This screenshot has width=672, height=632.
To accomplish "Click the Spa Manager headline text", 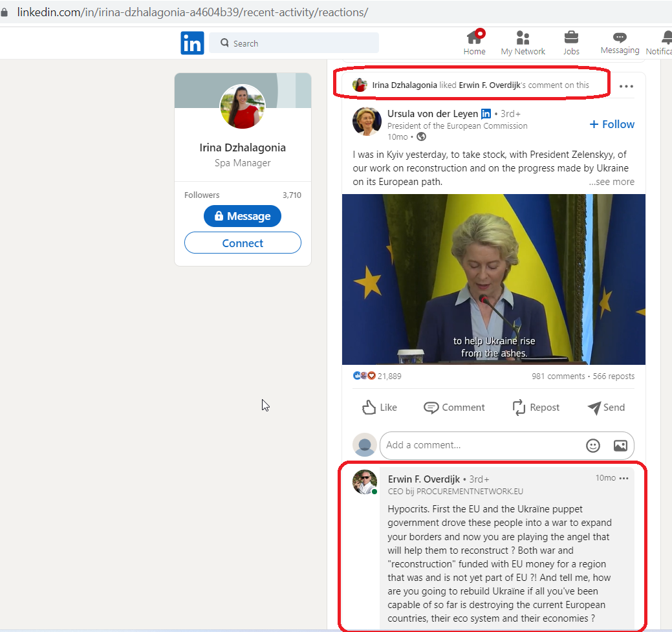I will tap(243, 163).
